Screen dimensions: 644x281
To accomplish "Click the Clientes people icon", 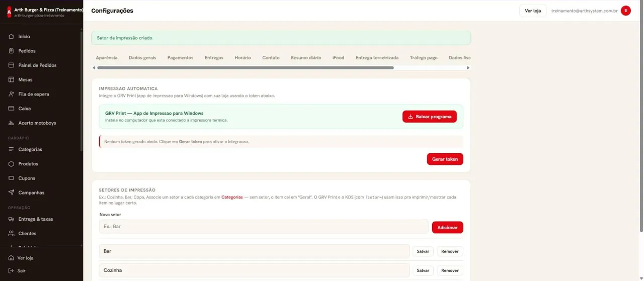I will (x=11, y=233).
